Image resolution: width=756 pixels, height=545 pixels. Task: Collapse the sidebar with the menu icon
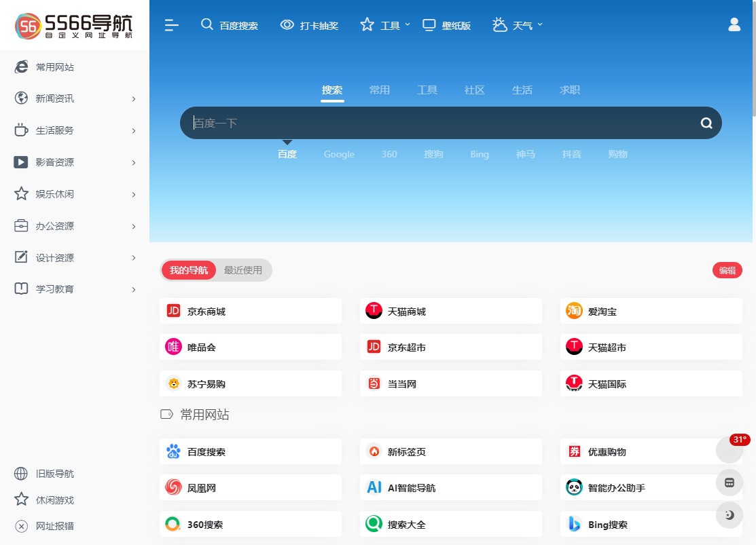(x=172, y=25)
